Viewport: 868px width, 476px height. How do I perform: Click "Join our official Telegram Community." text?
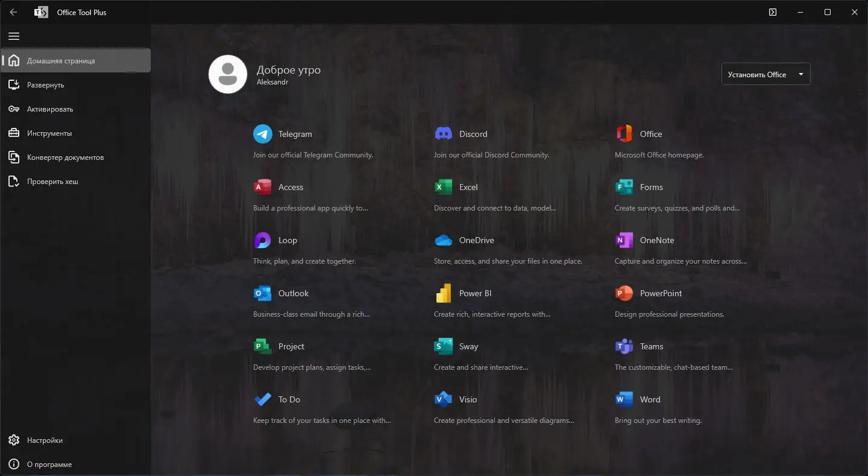tap(313, 155)
